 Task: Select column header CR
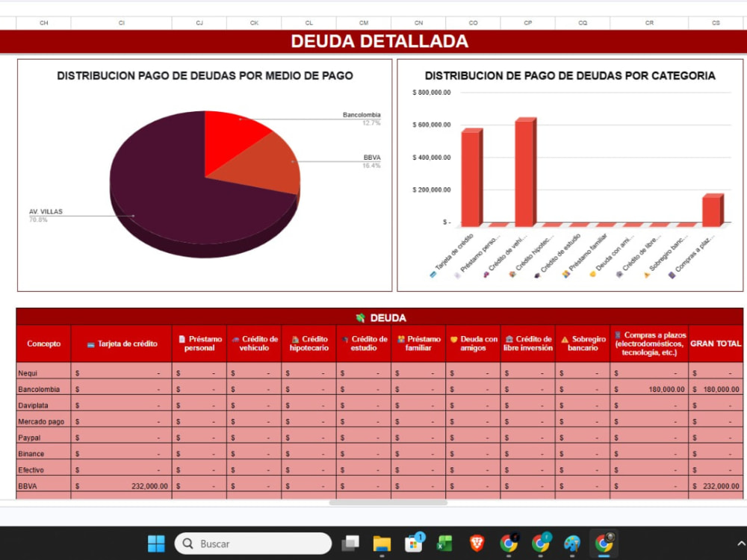pyautogui.click(x=649, y=23)
